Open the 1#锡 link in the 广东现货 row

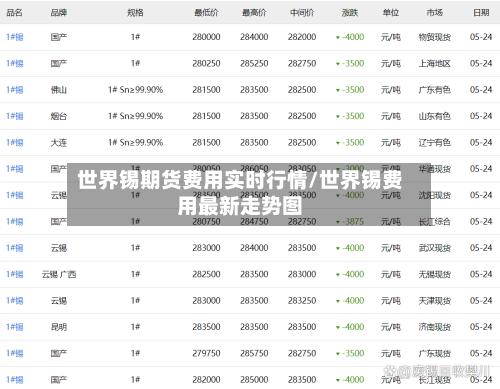(x=15, y=353)
